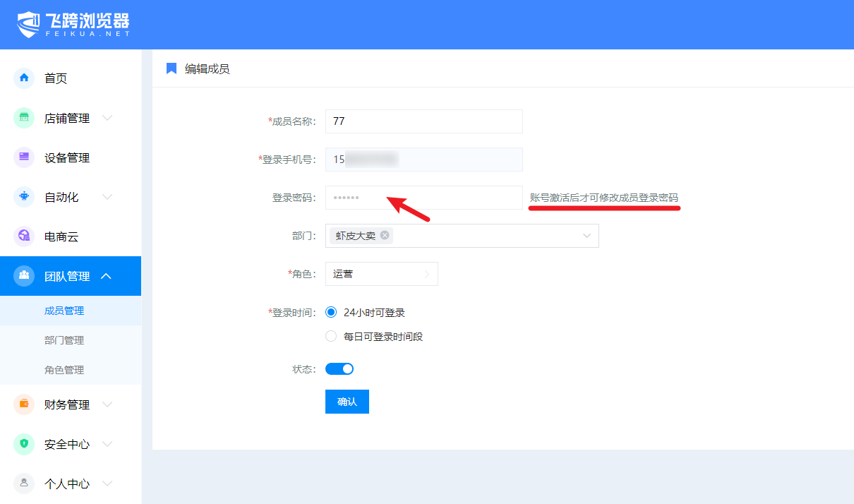Click the home icon in sidebar
854x504 pixels.
24,78
